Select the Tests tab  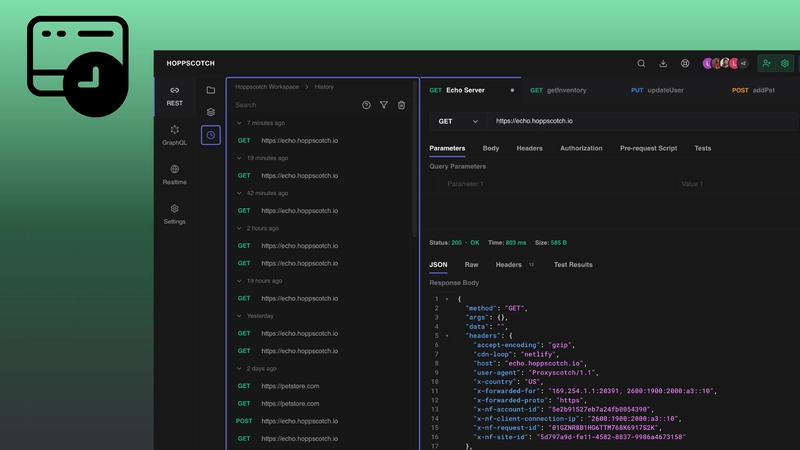click(703, 148)
